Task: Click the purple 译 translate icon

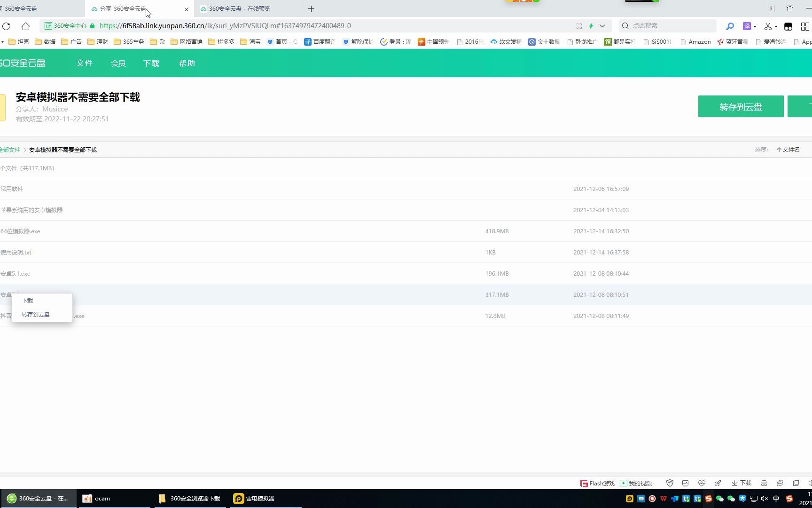Action: coord(747,26)
